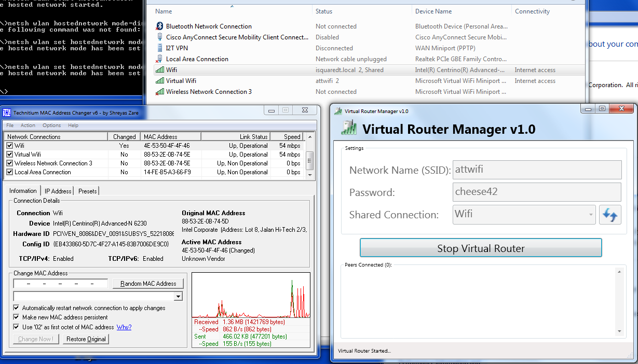Uncheck the Virtual Wifi connection checkbox
638x364 pixels.
coord(9,155)
